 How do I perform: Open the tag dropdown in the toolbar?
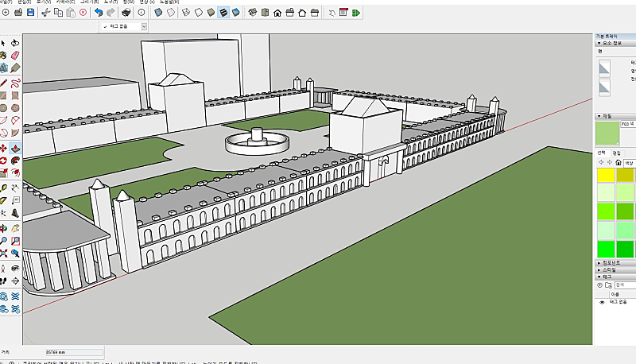pyautogui.click(x=144, y=26)
